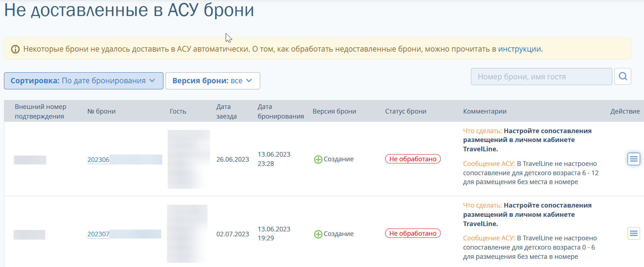
Task: Click the comment mentioning детского возраста 6 - 12
Action: (x=531, y=173)
